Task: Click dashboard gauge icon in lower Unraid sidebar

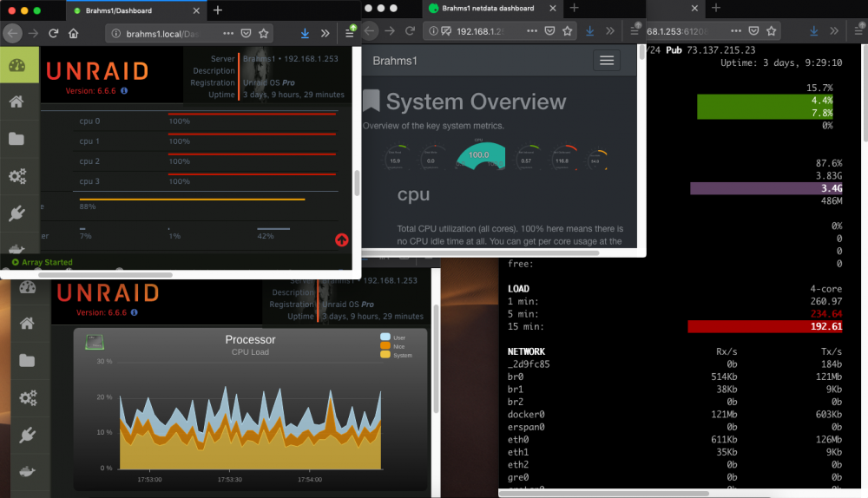Action: [27, 288]
